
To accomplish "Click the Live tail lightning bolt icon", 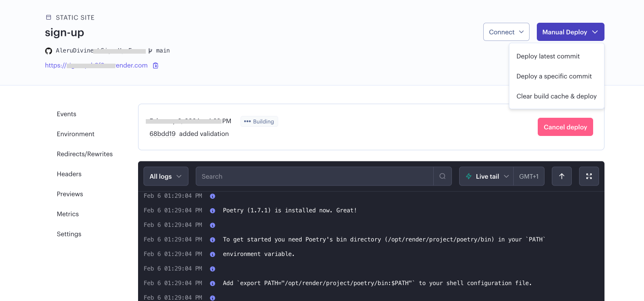I will [469, 176].
